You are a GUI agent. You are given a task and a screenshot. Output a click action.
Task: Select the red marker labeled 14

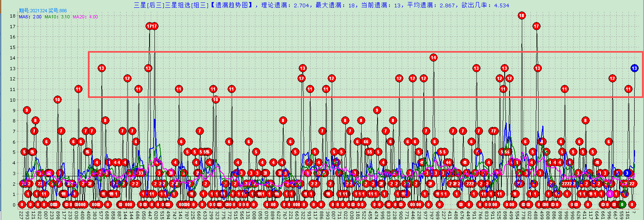[x=434, y=58]
